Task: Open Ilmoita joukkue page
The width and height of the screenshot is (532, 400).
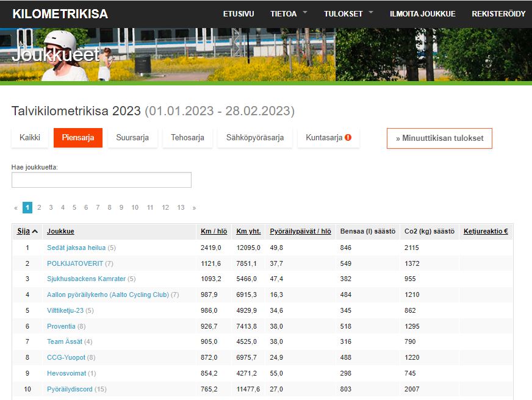Action: point(422,14)
